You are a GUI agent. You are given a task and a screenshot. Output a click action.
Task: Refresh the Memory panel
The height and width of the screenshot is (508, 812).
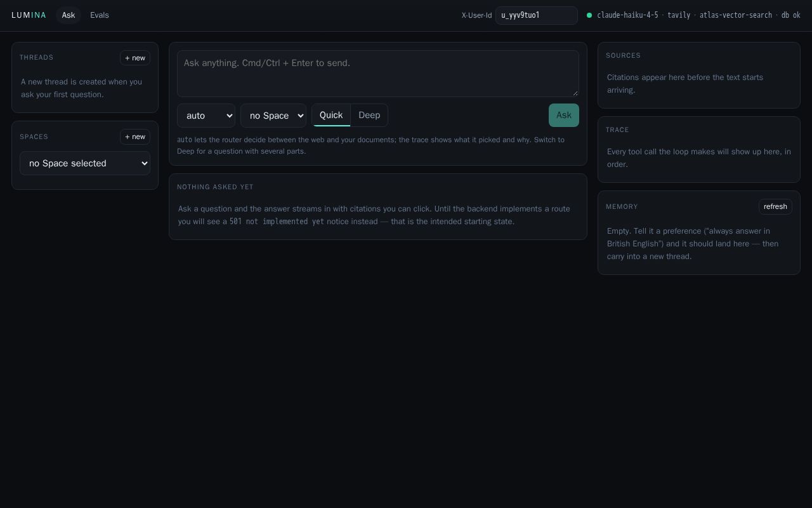click(x=775, y=206)
